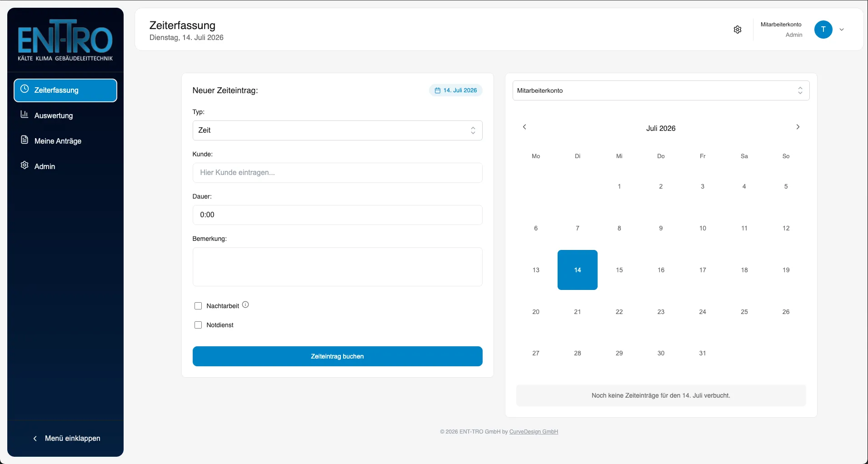Go to previous month in calendar
Viewport: 868px width, 464px height.
pos(524,127)
